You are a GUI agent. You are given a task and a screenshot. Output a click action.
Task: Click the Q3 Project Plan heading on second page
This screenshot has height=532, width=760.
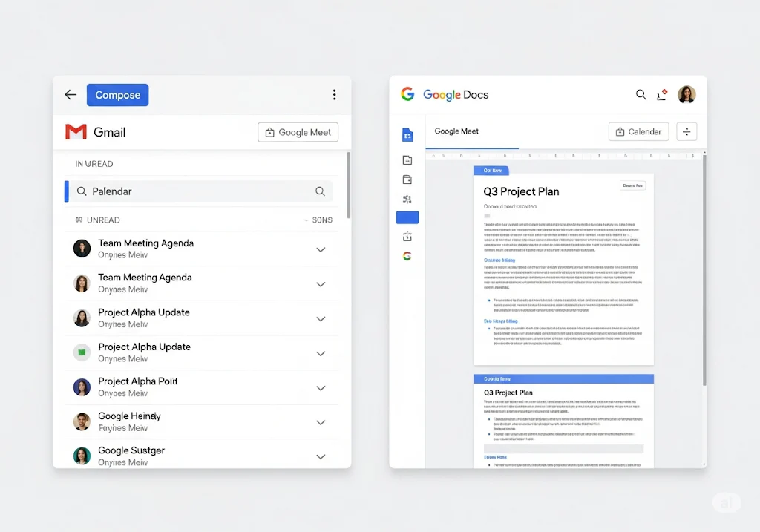point(508,393)
